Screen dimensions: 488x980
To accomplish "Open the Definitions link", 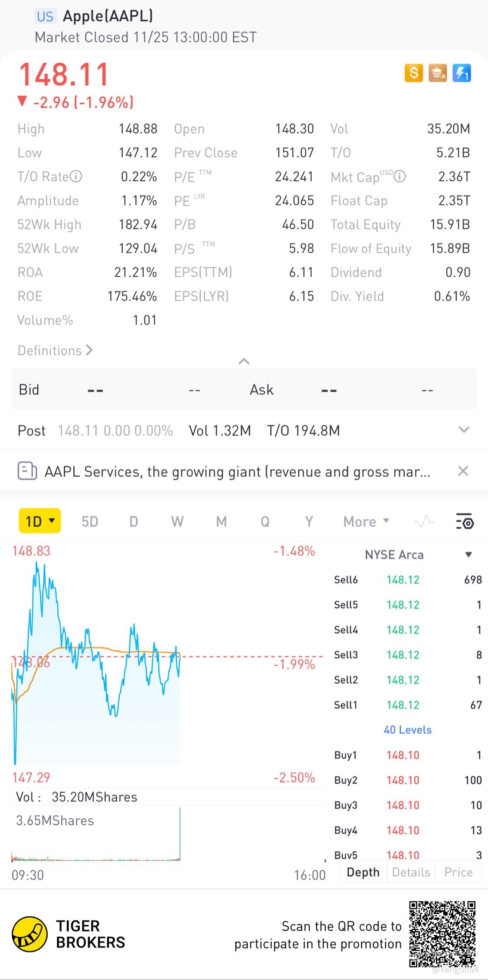I will pyautogui.click(x=55, y=350).
